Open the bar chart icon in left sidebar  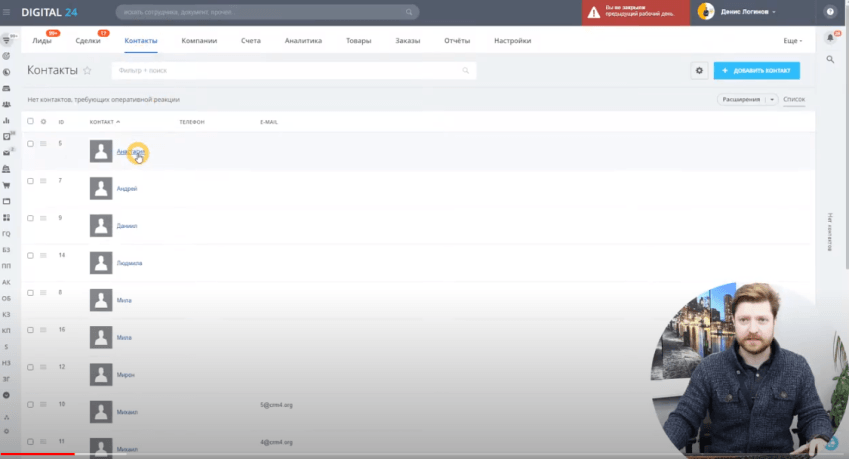6,120
